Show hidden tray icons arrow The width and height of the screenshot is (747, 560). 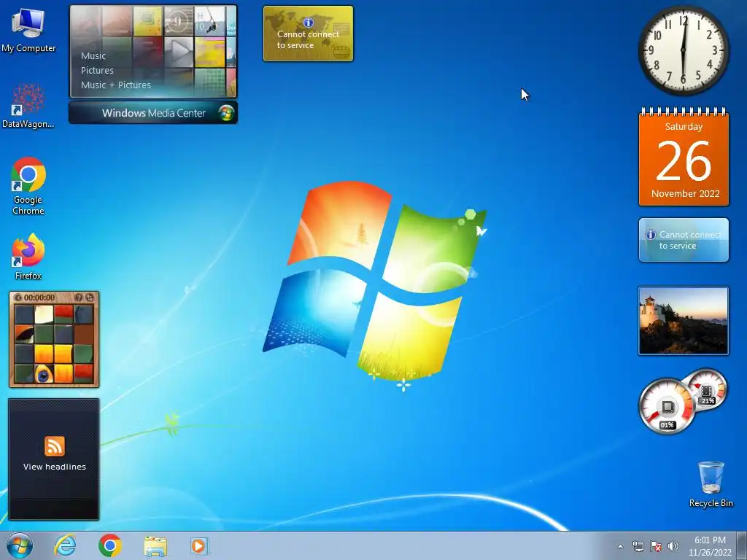[620, 547]
